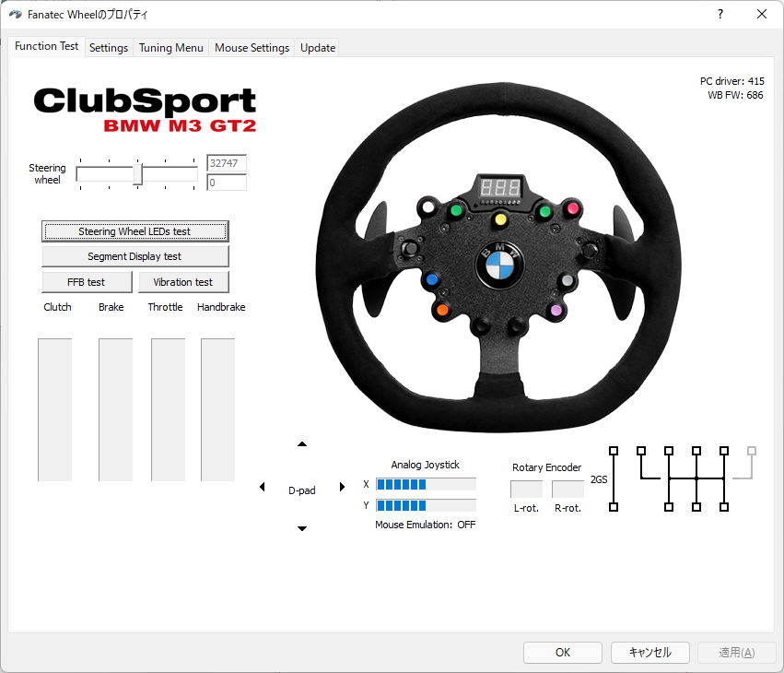Click the BMW logo at wheel center
The height and width of the screenshot is (673, 784).
[x=499, y=266]
